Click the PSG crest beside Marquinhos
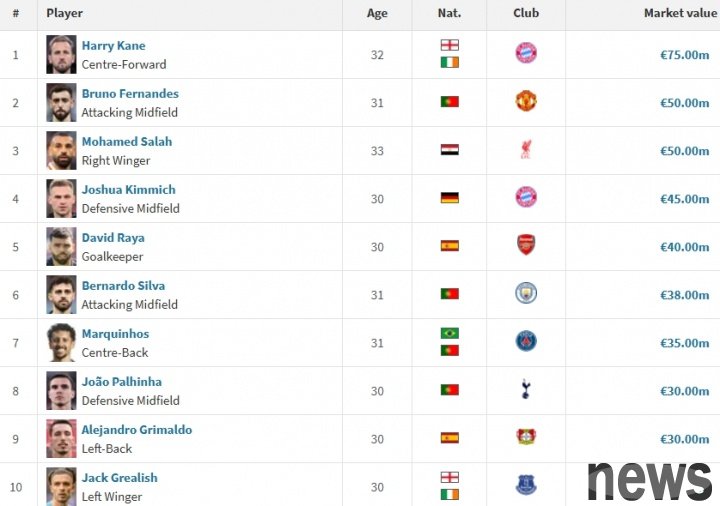Image resolution: width=720 pixels, height=506 pixels. (x=526, y=342)
